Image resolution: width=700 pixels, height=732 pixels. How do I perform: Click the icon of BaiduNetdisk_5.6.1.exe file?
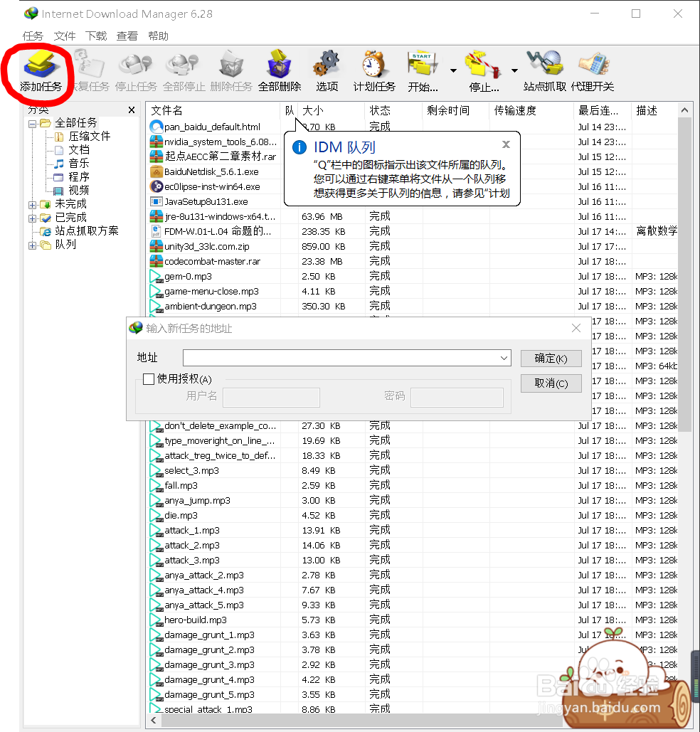click(x=156, y=172)
